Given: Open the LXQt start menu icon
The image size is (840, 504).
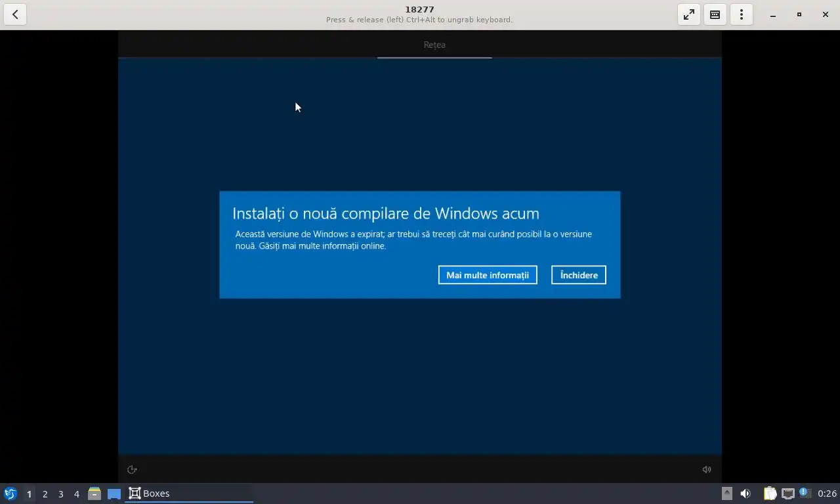Looking at the screenshot, I should (10, 493).
